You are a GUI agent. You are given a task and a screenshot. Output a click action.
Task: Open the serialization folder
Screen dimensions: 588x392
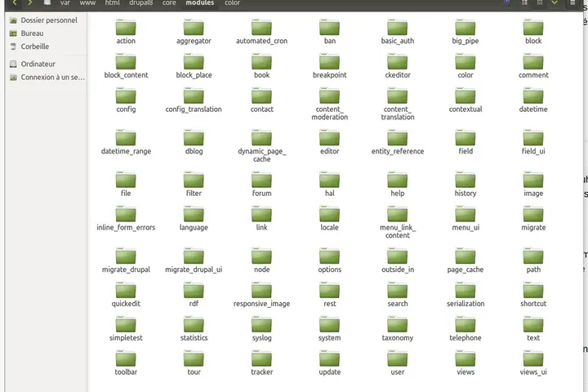(465, 294)
